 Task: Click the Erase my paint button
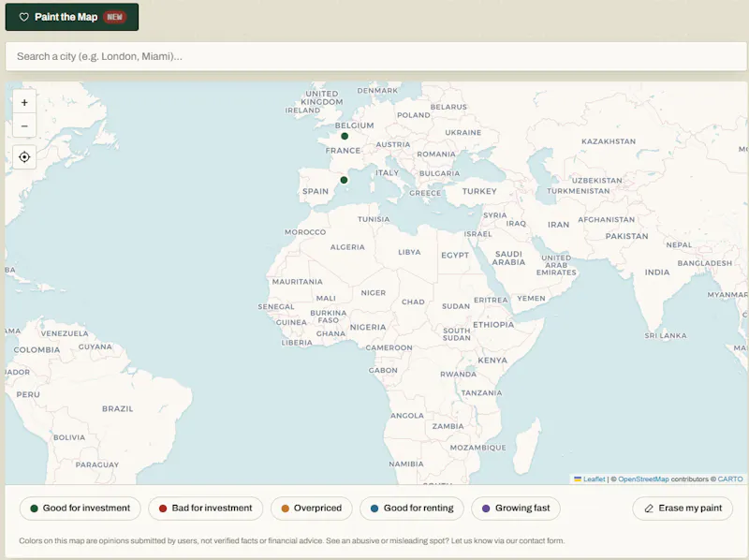click(x=683, y=508)
